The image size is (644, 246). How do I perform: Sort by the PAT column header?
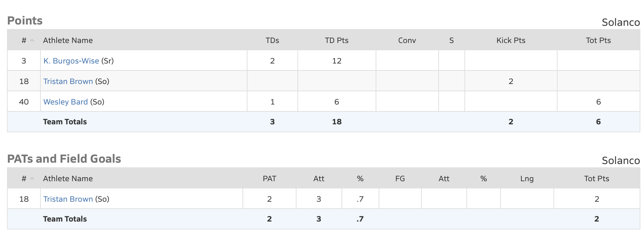[x=269, y=179]
